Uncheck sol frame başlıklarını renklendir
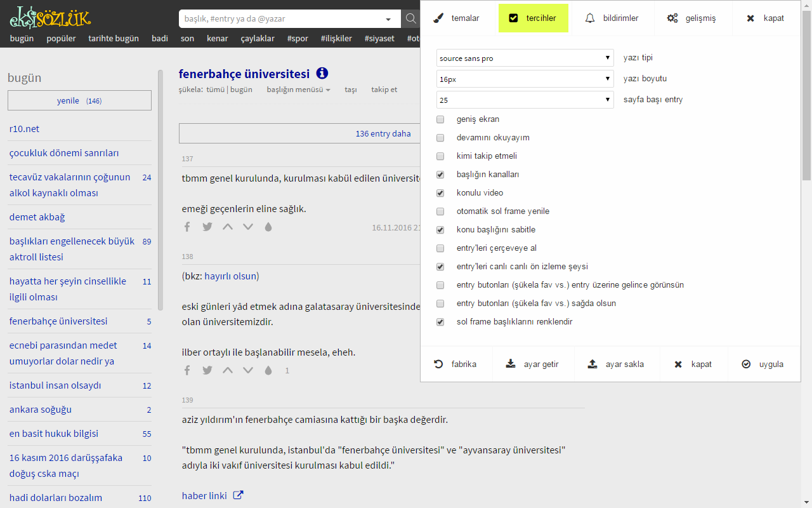This screenshot has width=812, height=508. [x=440, y=322]
